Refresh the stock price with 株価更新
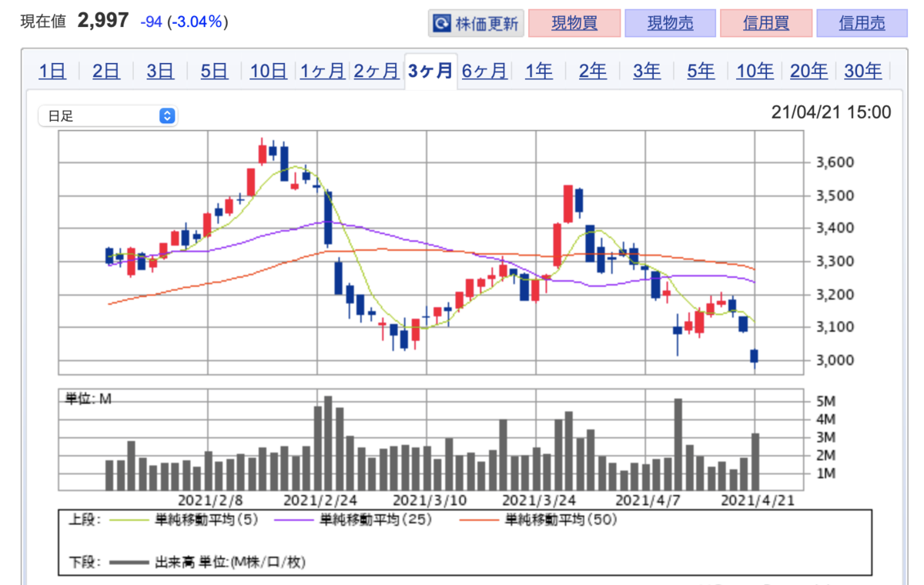The height and width of the screenshot is (585, 924). click(x=476, y=23)
